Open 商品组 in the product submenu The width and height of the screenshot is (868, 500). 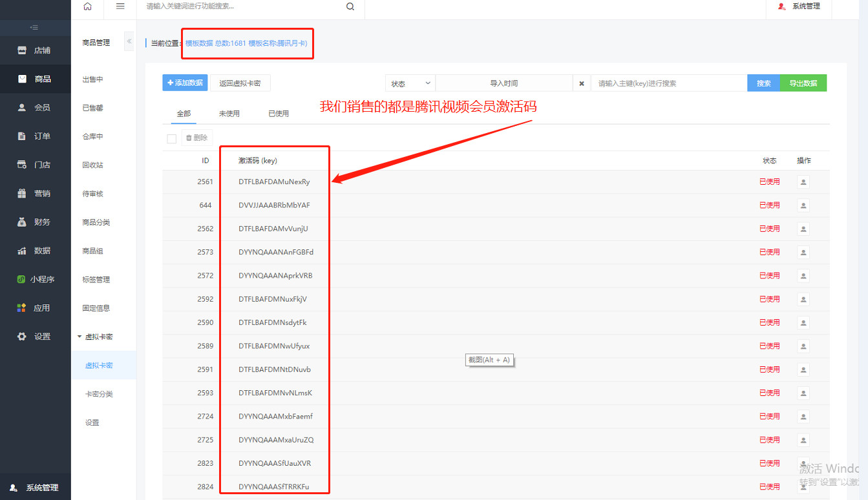92,251
